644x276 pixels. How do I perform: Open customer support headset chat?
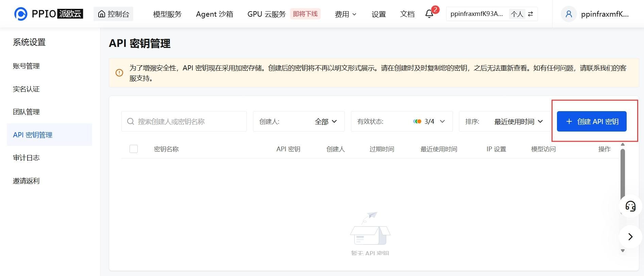tap(630, 206)
